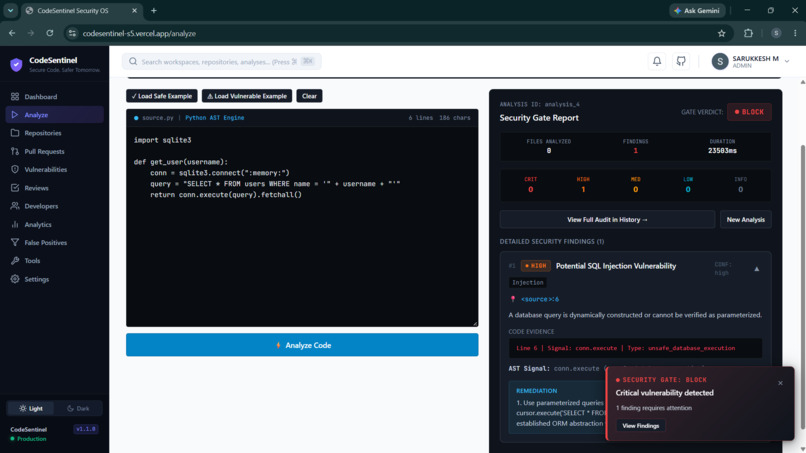
Task: Click the Settings gear icon
Action: (x=15, y=279)
